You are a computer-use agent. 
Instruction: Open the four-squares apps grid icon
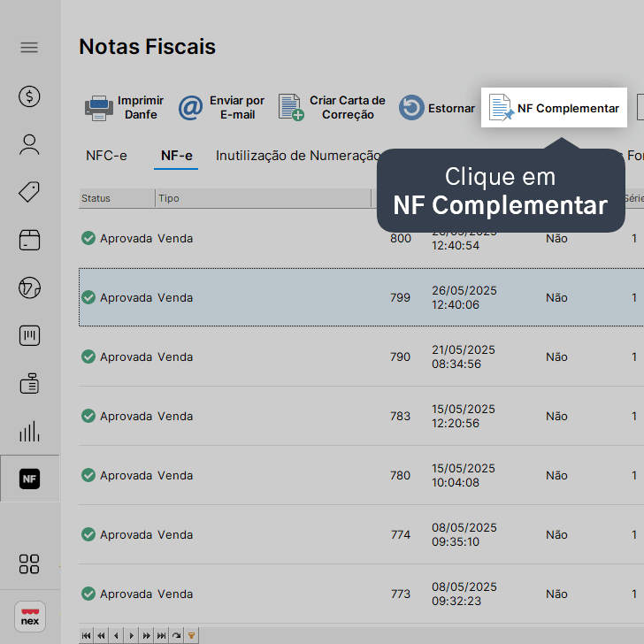[29, 563]
